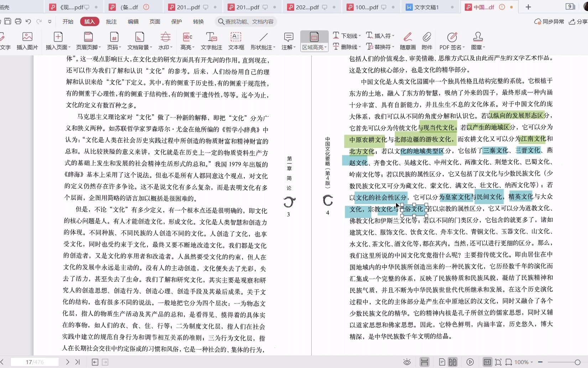This screenshot has height=368, width=588.
Task: Open the Start (开始) ribbon tab
Action: click(x=68, y=21)
